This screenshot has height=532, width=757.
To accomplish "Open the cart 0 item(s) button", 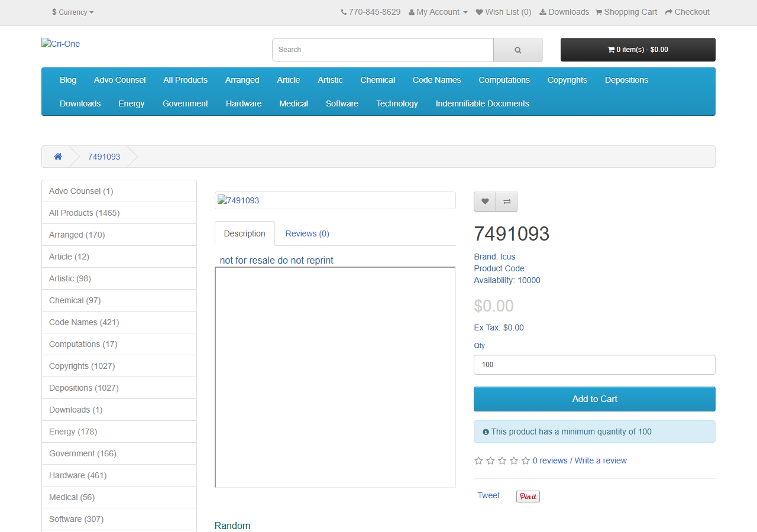I will [638, 50].
